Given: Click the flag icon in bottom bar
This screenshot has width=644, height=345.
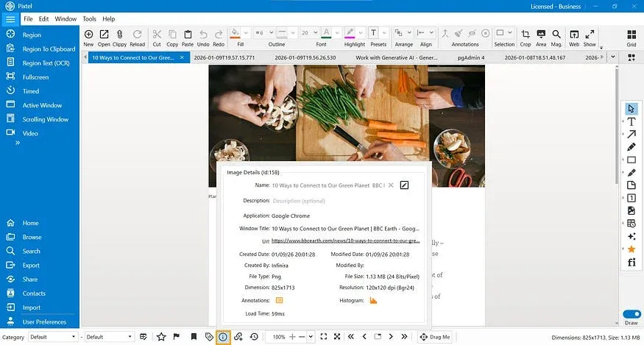Looking at the screenshot, I should point(177,337).
